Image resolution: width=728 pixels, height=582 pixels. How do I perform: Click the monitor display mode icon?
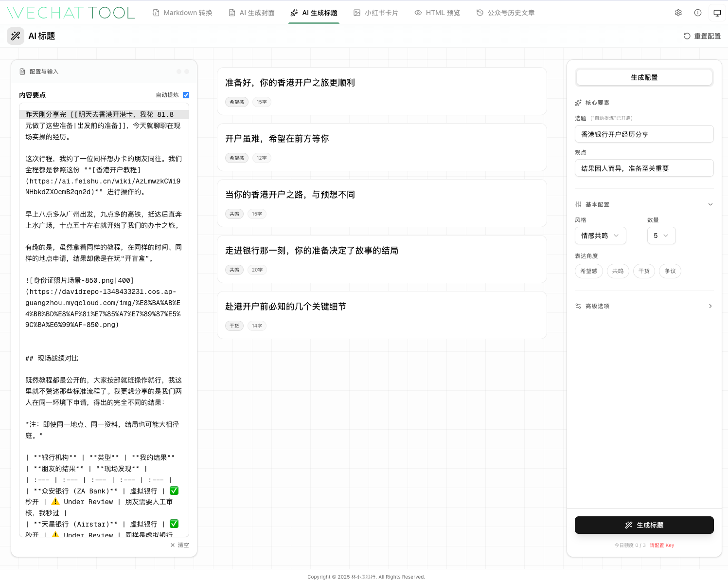(717, 13)
